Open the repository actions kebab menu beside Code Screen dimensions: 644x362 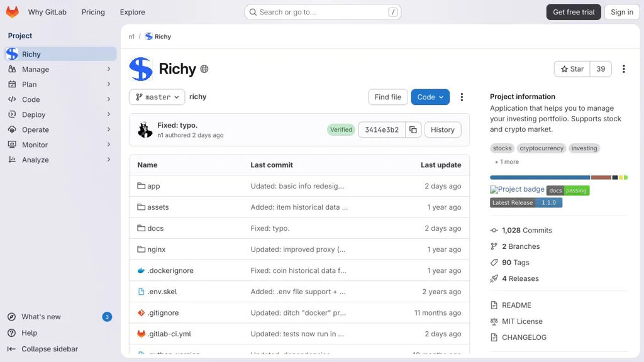(462, 97)
